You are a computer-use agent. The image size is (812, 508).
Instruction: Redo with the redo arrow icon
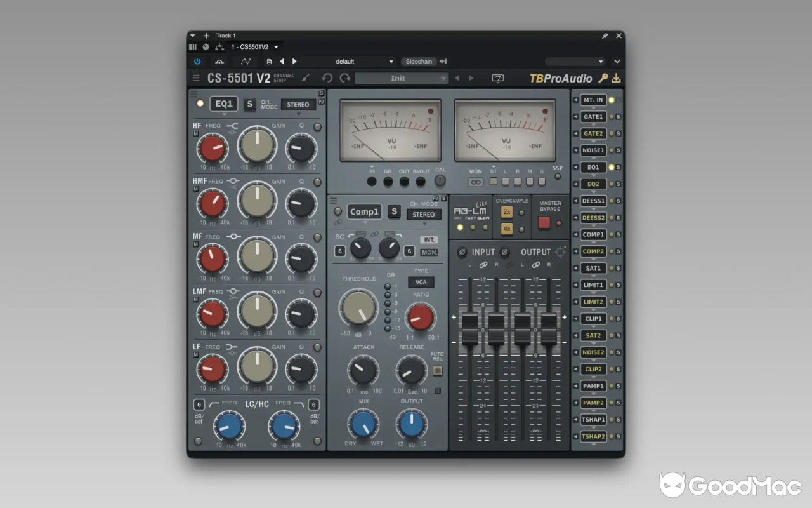click(344, 78)
